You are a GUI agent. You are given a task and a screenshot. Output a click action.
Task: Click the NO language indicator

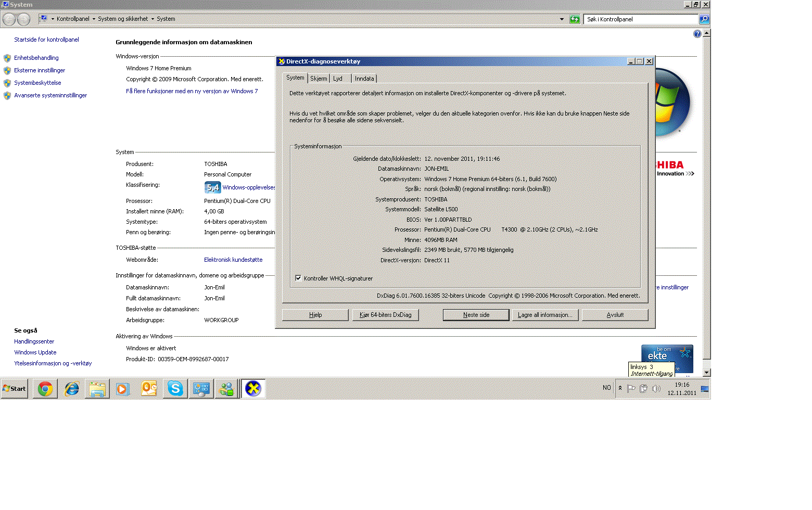click(x=606, y=388)
